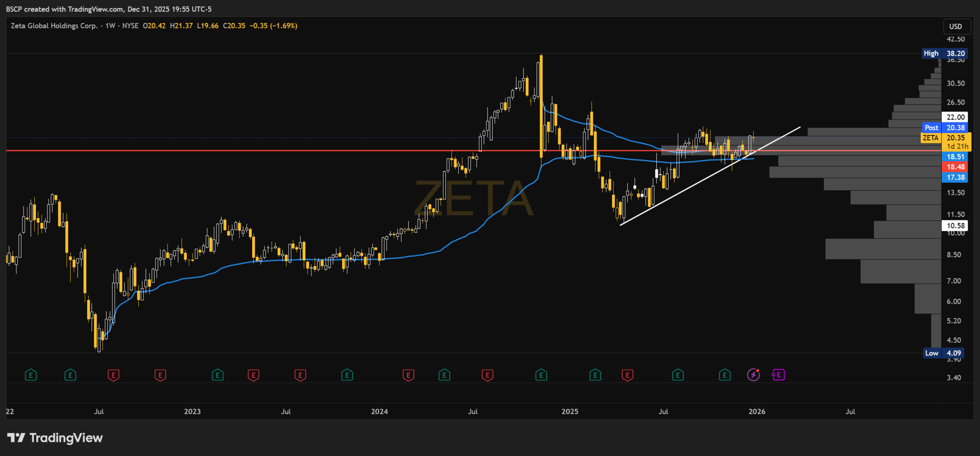Click the O20.42 open value

point(154,26)
